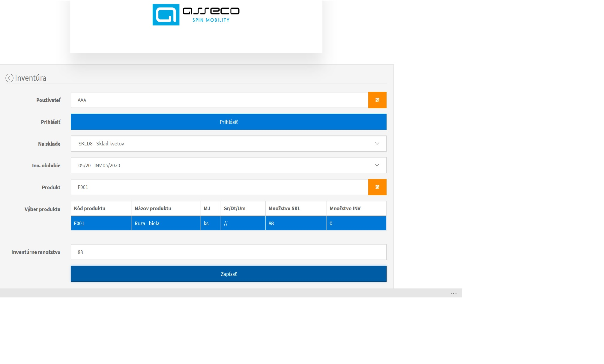Click the // cell in Sr/Dt/Um column
Viewport: 604px width, 364px height.
[x=243, y=223]
